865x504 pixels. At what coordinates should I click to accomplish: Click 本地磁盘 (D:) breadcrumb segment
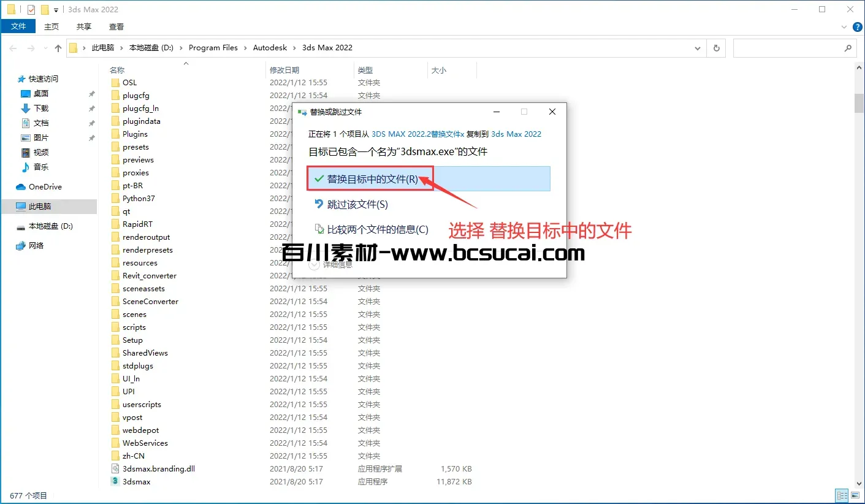tap(151, 48)
